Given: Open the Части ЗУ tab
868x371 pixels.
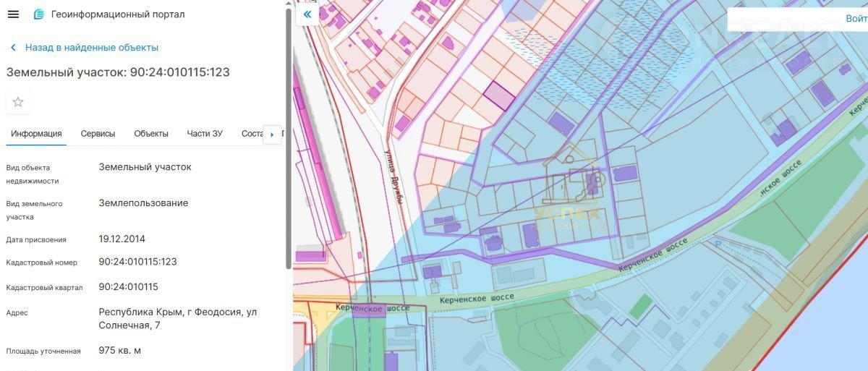Looking at the screenshot, I should (205, 134).
